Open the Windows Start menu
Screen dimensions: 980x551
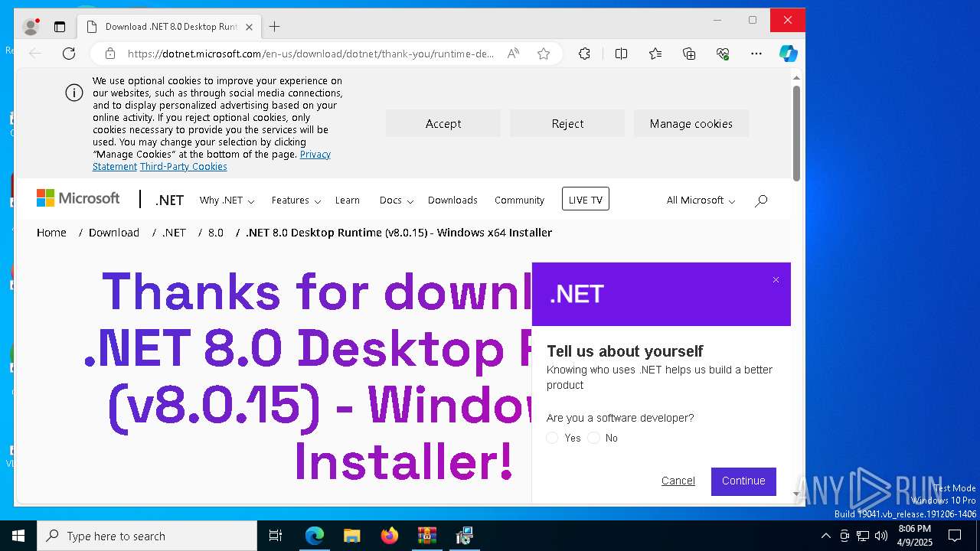click(x=18, y=536)
